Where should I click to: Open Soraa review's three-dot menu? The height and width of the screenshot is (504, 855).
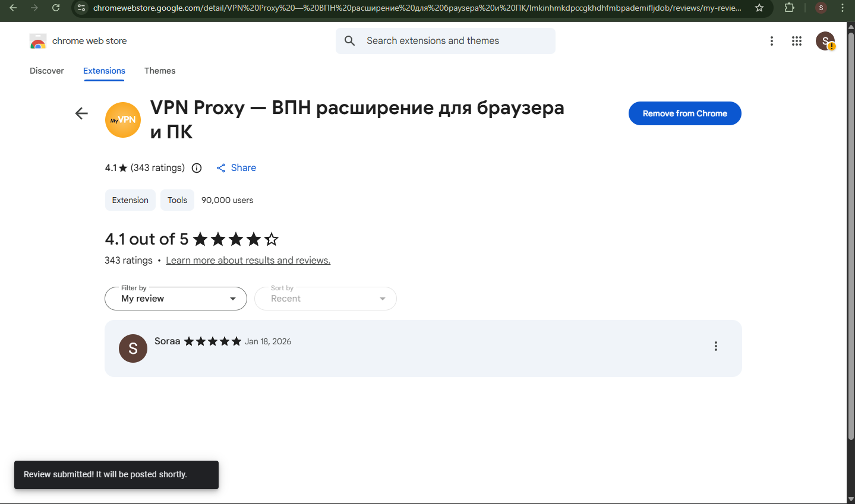tap(716, 346)
